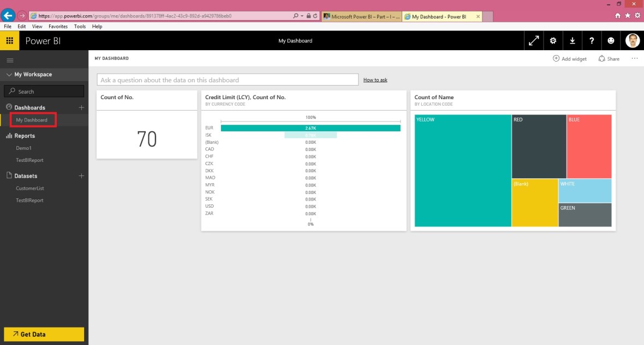Open the Add widget control

point(569,58)
